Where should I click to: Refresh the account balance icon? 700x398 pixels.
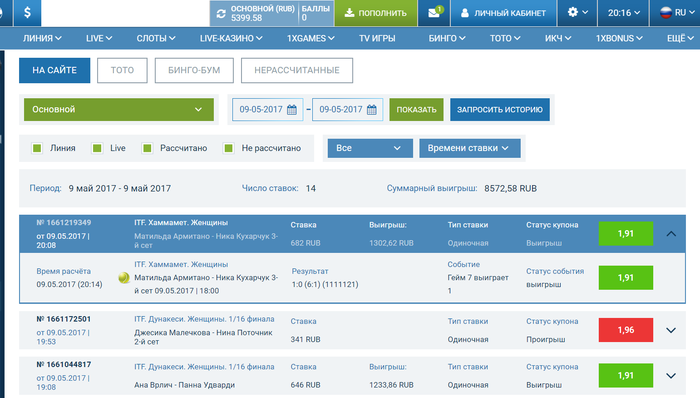tap(221, 13)
